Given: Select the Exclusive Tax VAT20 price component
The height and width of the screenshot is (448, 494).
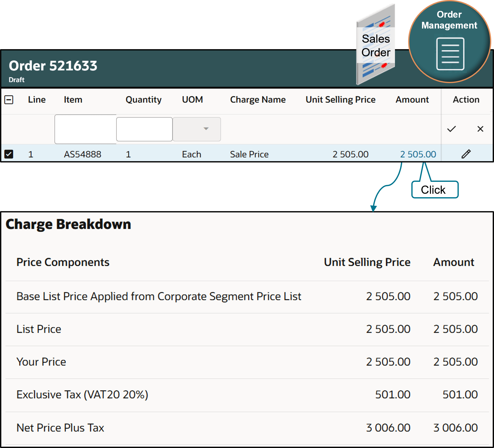Looking at the screenshot, I should [82, 394].
